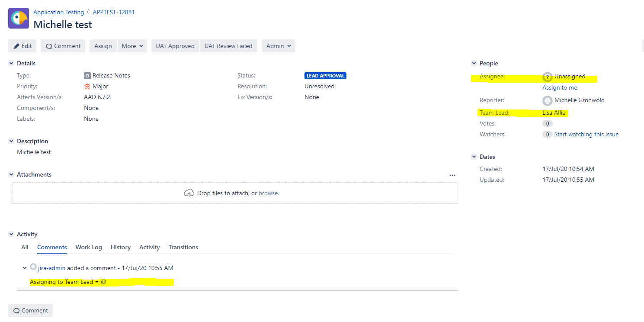Click the AAD 6.7.2 affects version value
Image resolution: width=644 pixels, height=322 pixels.
pyautogui.click(x=97, y=97)
